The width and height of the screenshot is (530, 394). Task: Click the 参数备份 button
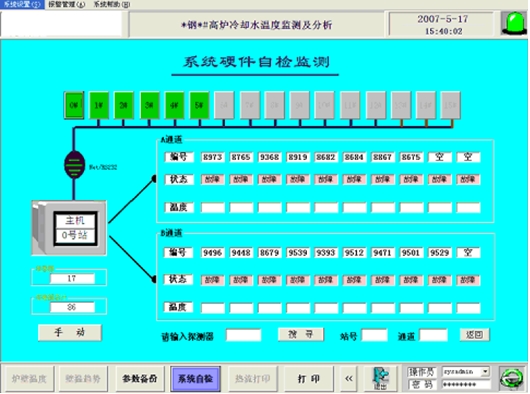point(140,379)
